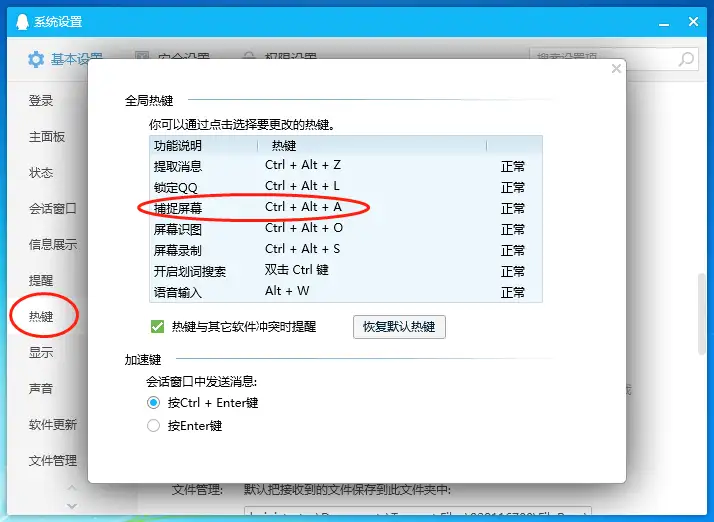This screenshot has width=714, height=522.
Task: Select the 语音输入 hotkey row
Action: 346,292
